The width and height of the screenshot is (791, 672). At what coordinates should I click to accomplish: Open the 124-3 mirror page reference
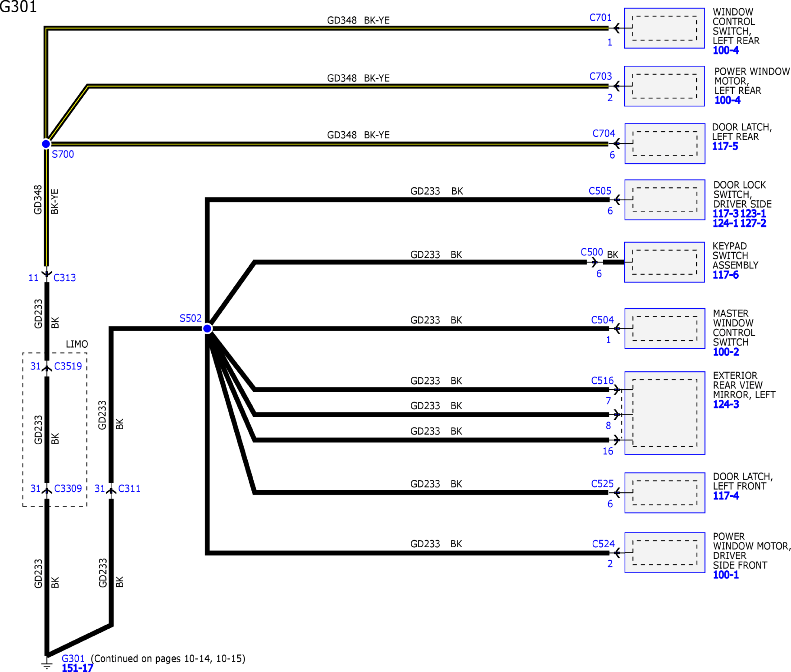point(726,404)
